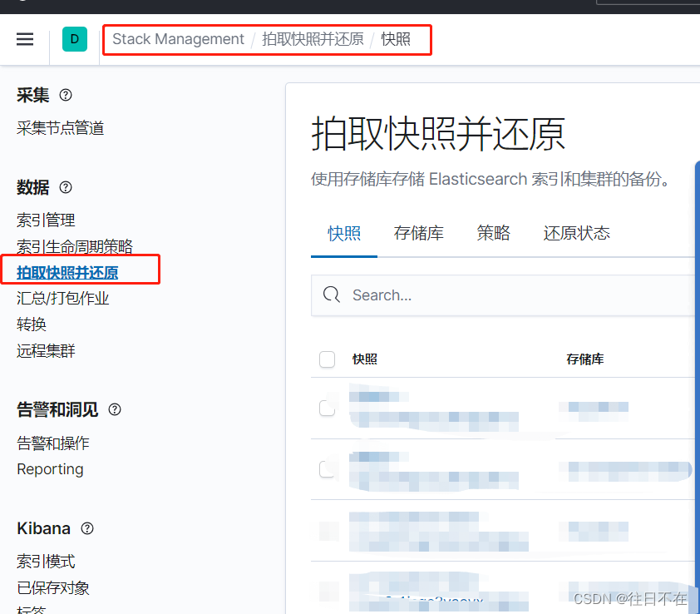The height and width of the screenshot is (614, 700).
Task: Open the hamburger navigation menu
Action: pyautogui.click(x=25, y=39)
